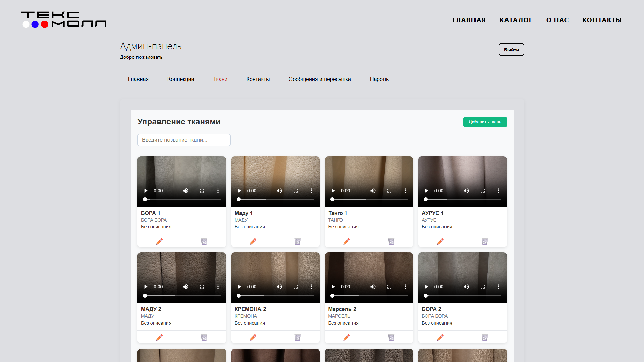Switch to the Главная admin tab

point(138,79)
